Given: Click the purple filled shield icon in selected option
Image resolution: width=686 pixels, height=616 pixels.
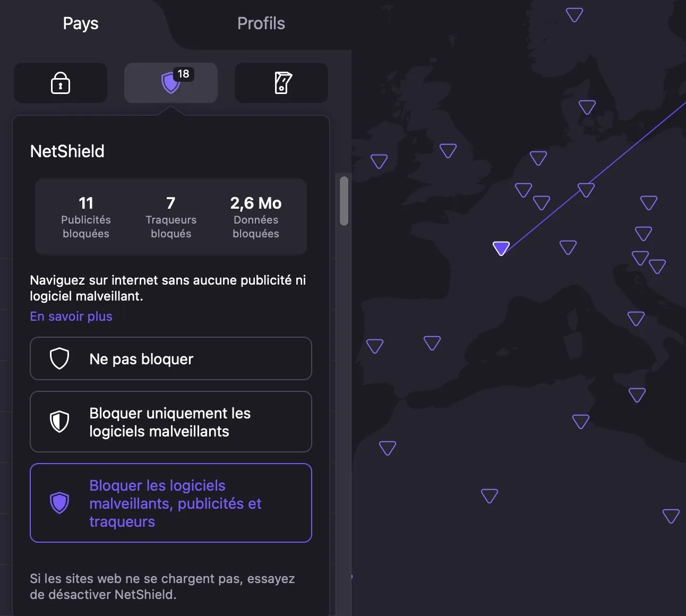Looking at the screenshot, I should tap(59, 502).
